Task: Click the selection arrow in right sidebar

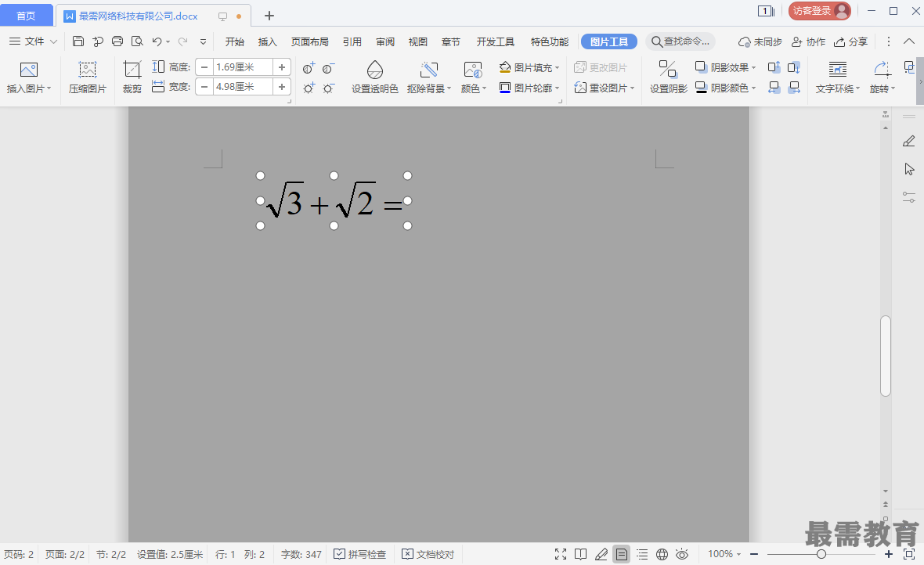Action: click(x=909, y=169)
